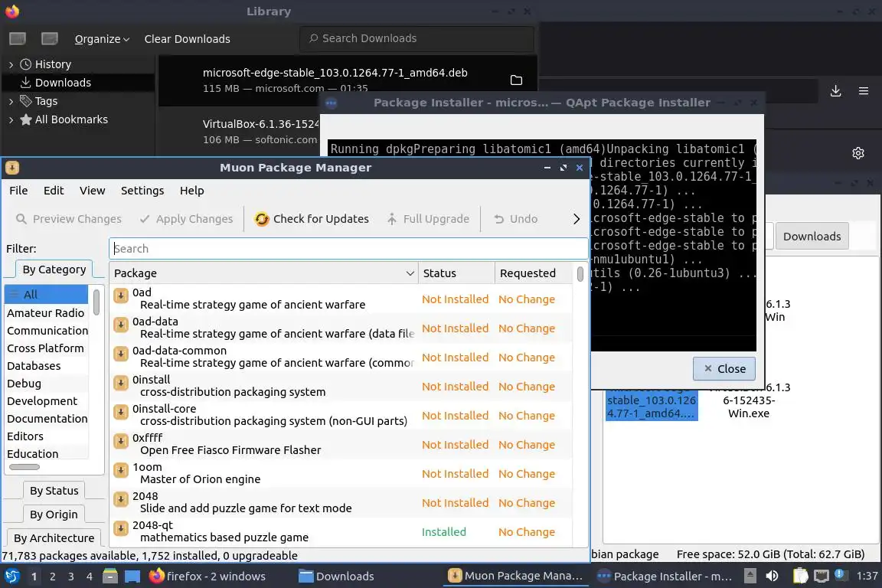Select the Amateur Radio category
The height and width of the screenshot is (588, 882).
tap(46, 313)
